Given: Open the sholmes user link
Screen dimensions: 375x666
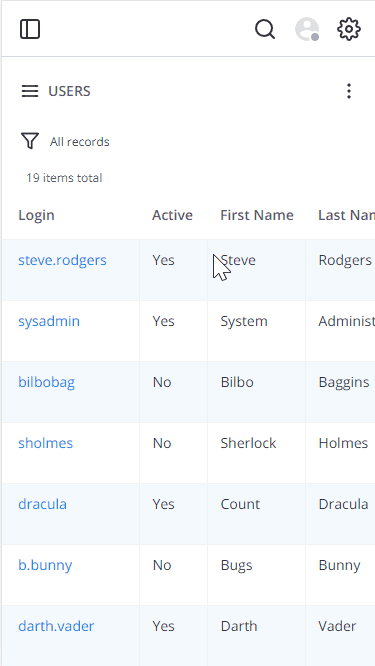Looking at the screenshot, I should point(45,443).
